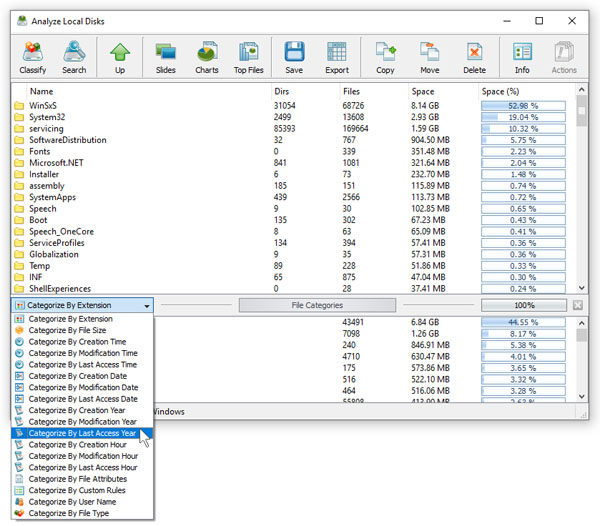Select the Installer folder icon

tap(19, 174)
